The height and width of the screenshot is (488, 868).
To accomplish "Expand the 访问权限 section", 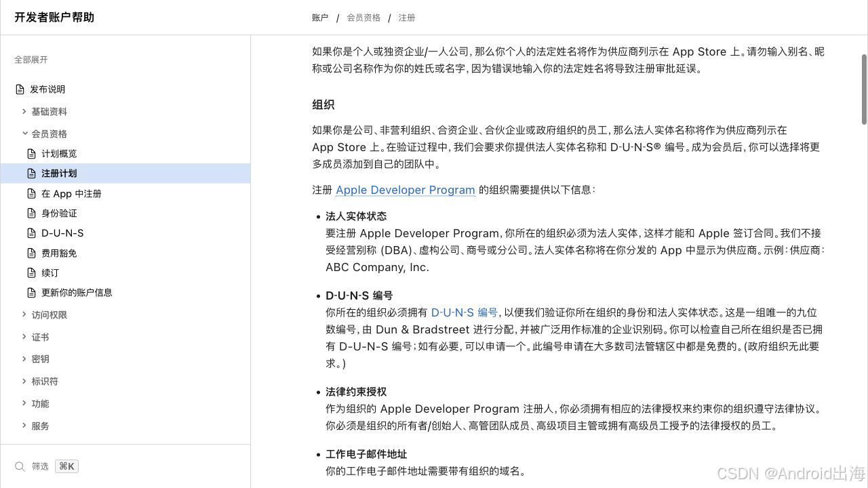I will (24, 314).
